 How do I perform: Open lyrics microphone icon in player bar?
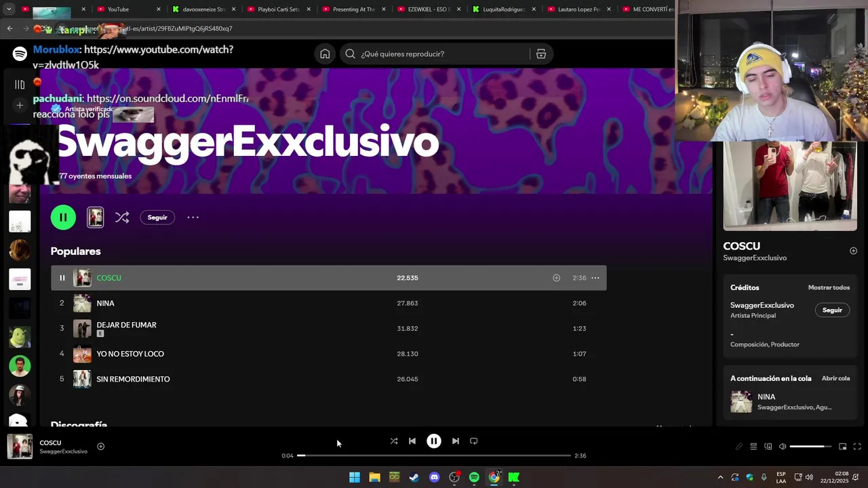(739, 447)
